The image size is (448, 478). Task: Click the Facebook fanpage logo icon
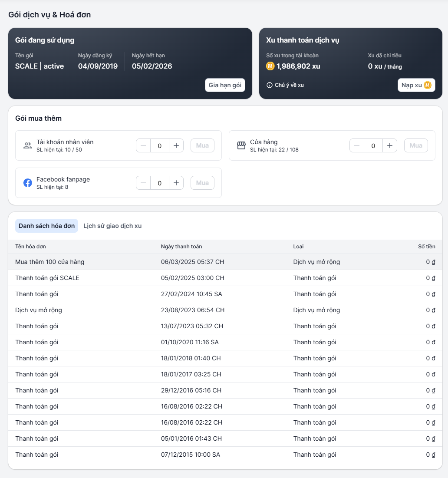[28, 183]
